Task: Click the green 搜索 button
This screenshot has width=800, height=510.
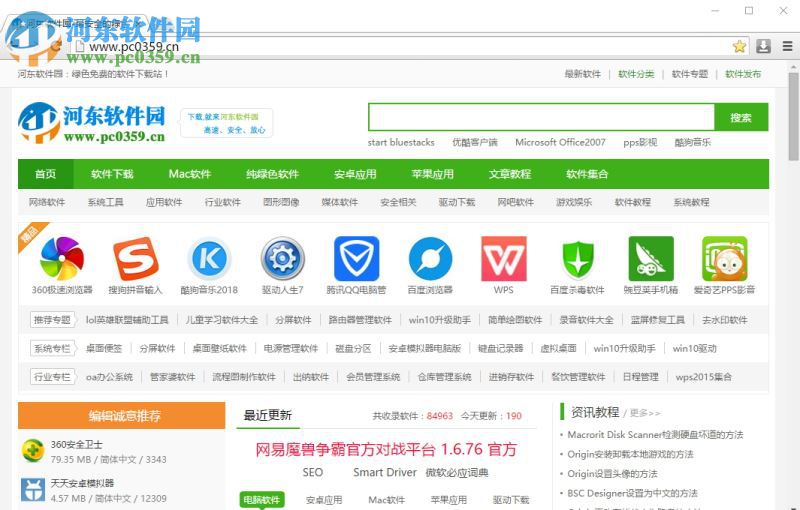Action: point(741,118)
